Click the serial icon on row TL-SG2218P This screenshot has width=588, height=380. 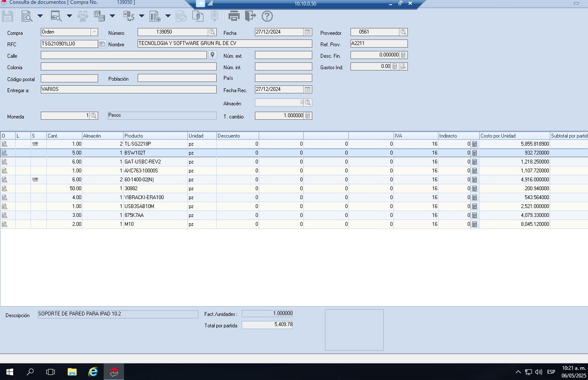(x=35, y=144)
